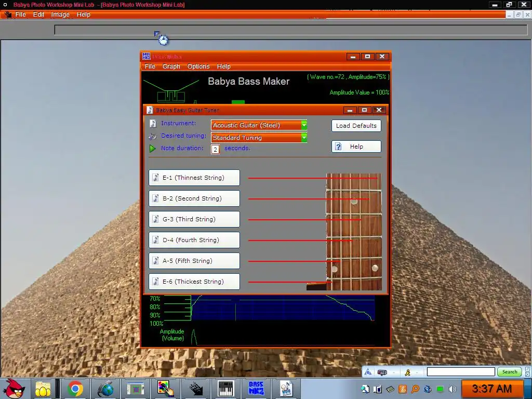
Task: Open the Image menu in Photo Workshop
Action: 60,15
